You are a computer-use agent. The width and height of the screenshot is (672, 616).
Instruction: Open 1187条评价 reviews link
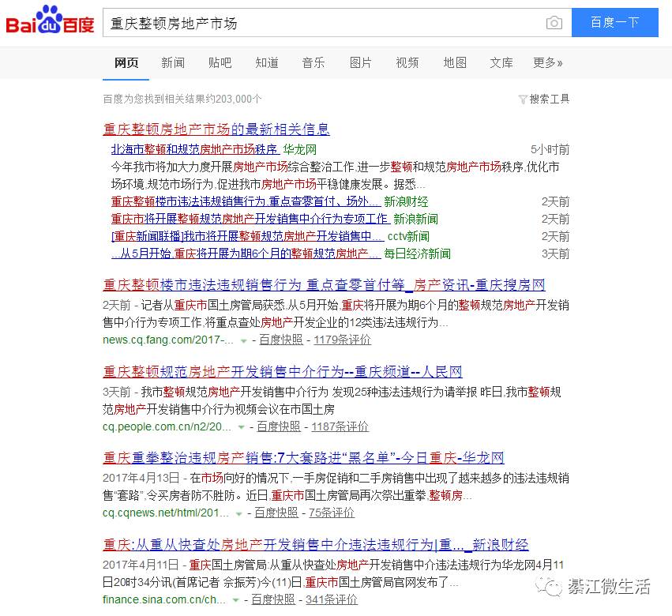click(340, 426)
